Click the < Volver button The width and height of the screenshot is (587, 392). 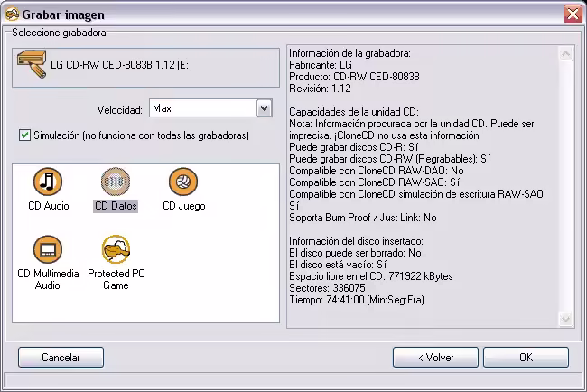[435, 357]
